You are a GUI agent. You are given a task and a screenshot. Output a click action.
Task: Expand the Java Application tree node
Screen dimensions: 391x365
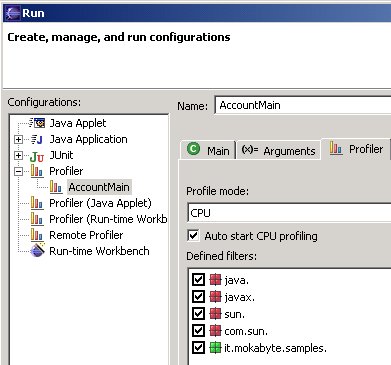click(19, 139)
